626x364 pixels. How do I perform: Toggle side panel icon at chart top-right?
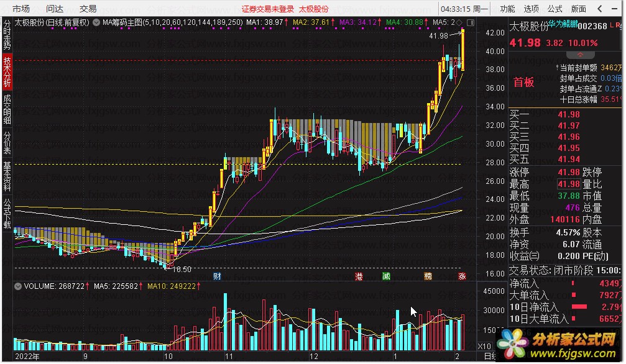coord(471,23)
